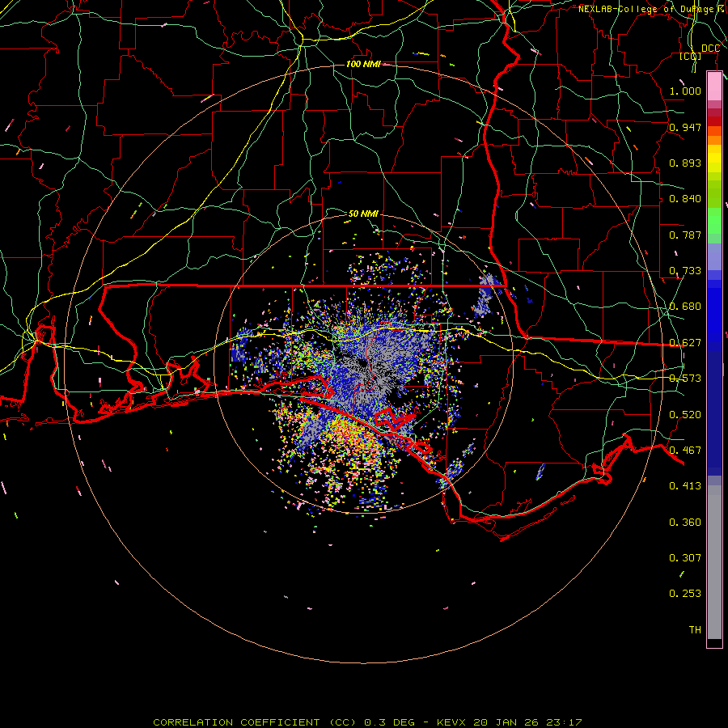
Task: Click the 50 NMI range ring label
Action: click(363, 214)
